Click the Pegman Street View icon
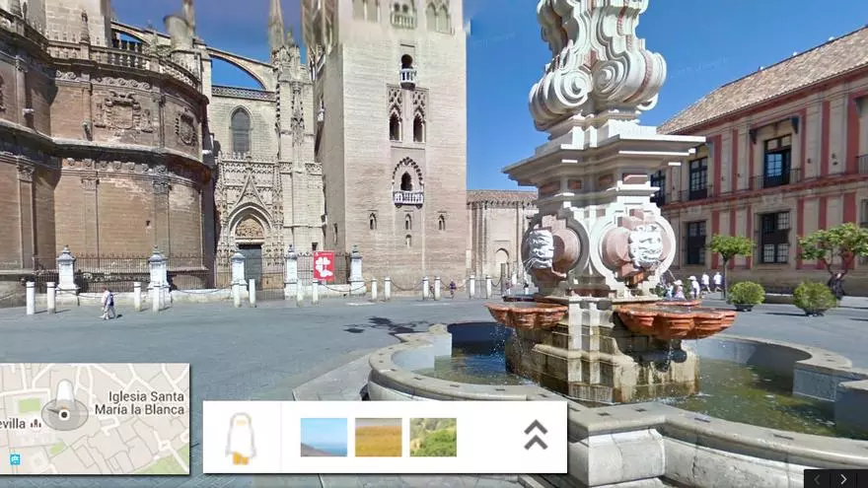Screen dimensions: 868x488 (x=241, y=438)
